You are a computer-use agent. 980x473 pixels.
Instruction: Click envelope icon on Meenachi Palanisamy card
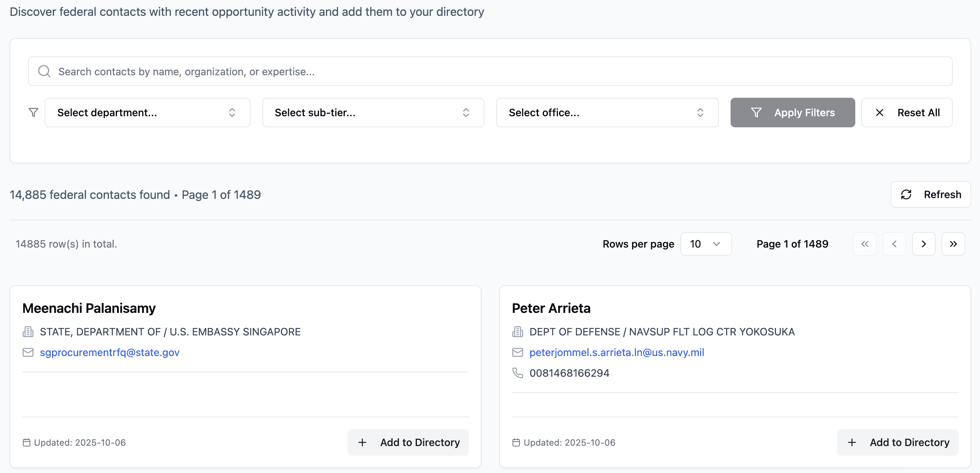coord(28,352)
